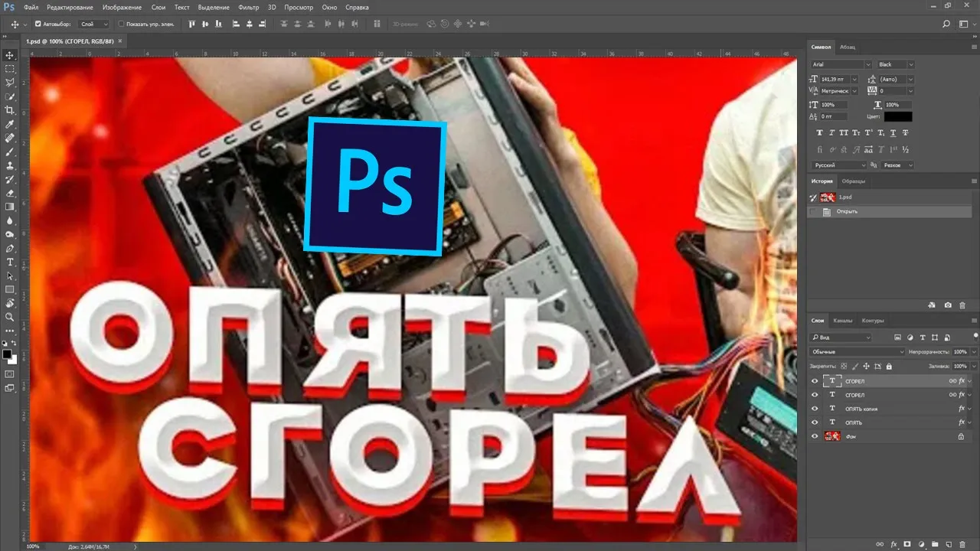
Task: Hide the top СГОРЕЛ layer
Action: tap(815, 381)
